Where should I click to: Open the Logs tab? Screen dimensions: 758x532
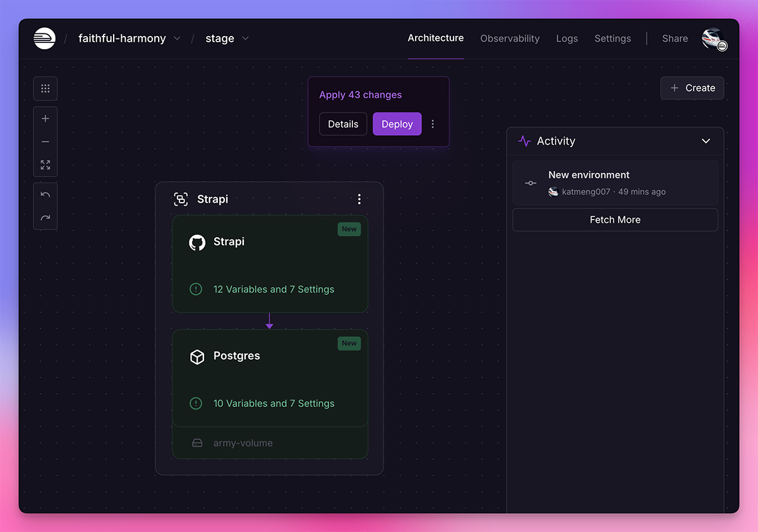click(x=567, y=38)
